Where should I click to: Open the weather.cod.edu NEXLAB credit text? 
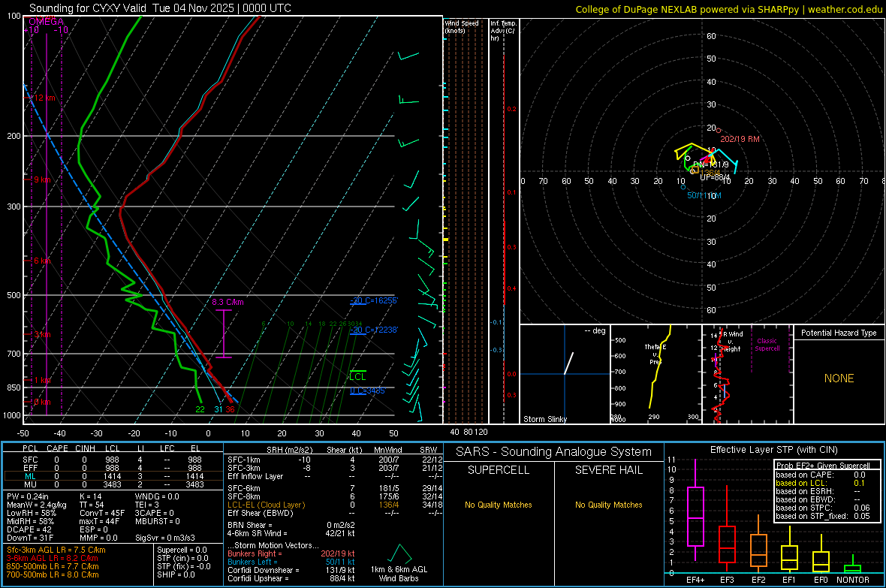click(x=728, y=9)
